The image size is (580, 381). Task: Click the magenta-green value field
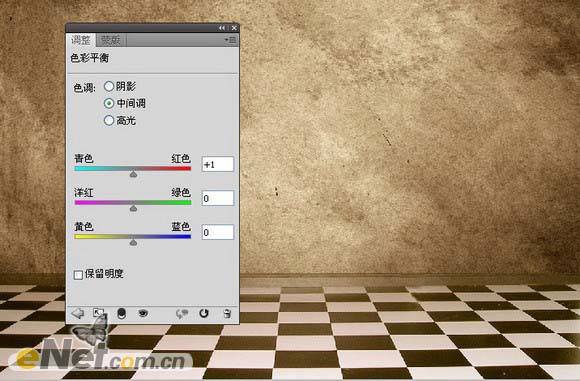pyautogui.click(x=218, y=198)
